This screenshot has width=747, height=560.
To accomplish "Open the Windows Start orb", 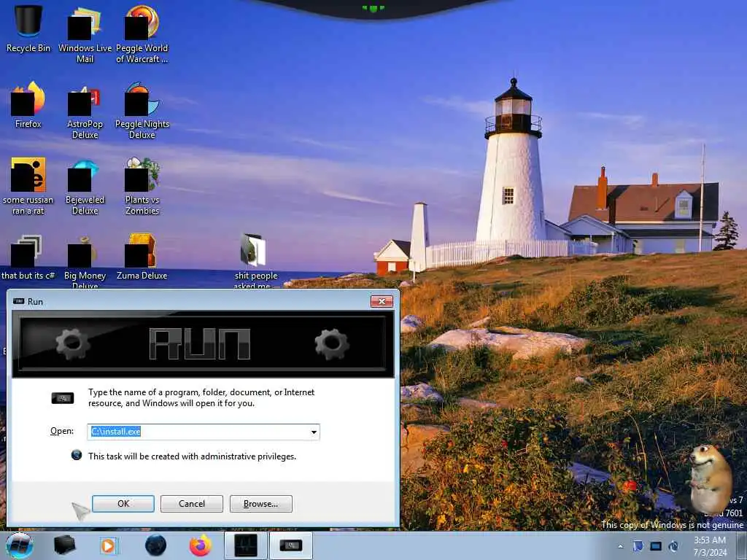I will tap(20, 545).
